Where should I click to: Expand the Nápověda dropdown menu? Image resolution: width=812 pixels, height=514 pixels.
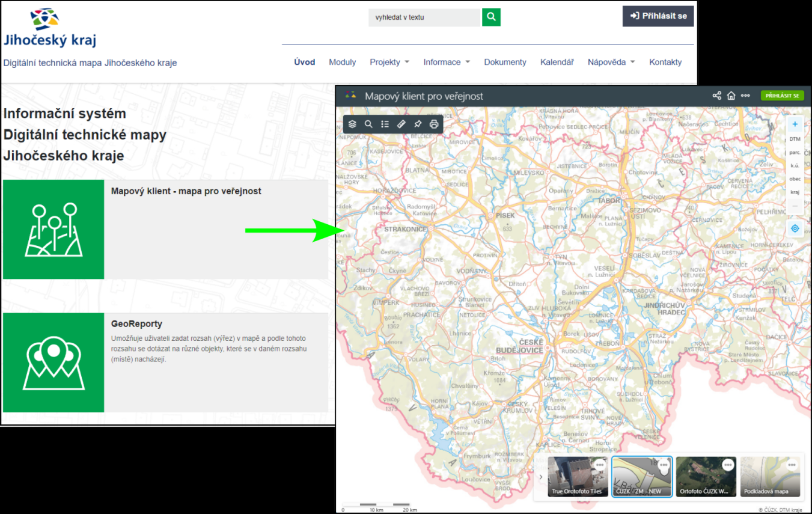(x=611, y=62)
